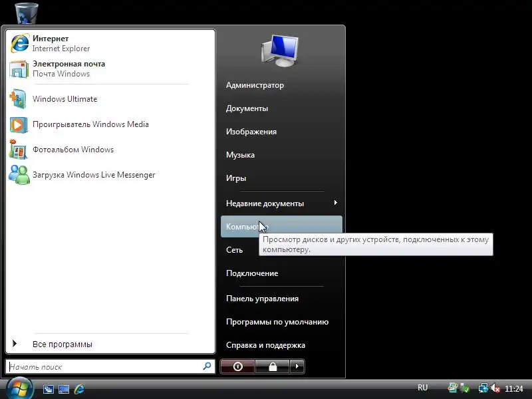Click the Начать поиск search field

click(110, 367)
